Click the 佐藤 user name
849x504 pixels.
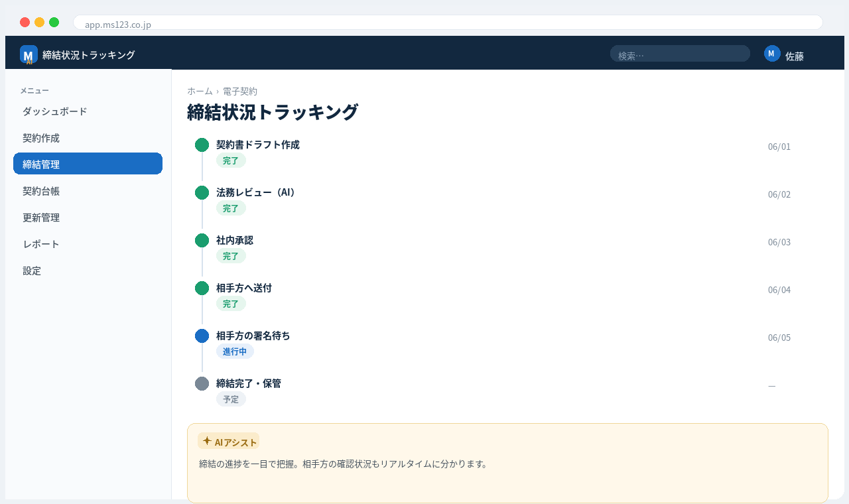795,56
